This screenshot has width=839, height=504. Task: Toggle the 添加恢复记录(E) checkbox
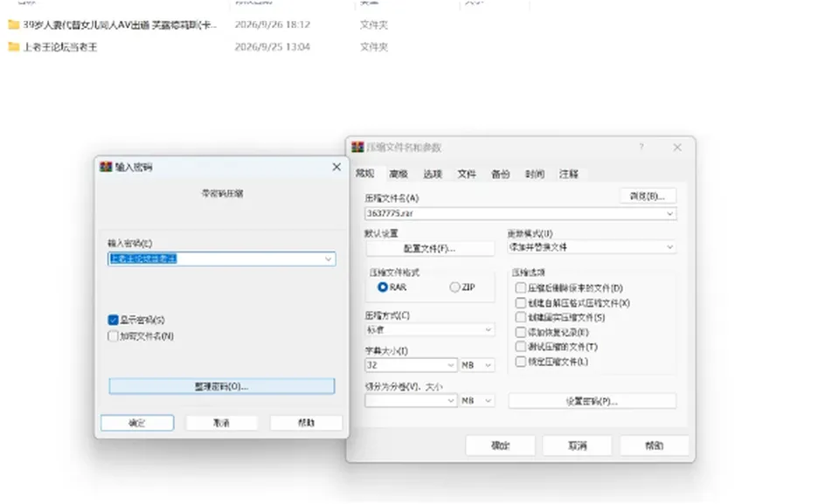click(521, 332)
